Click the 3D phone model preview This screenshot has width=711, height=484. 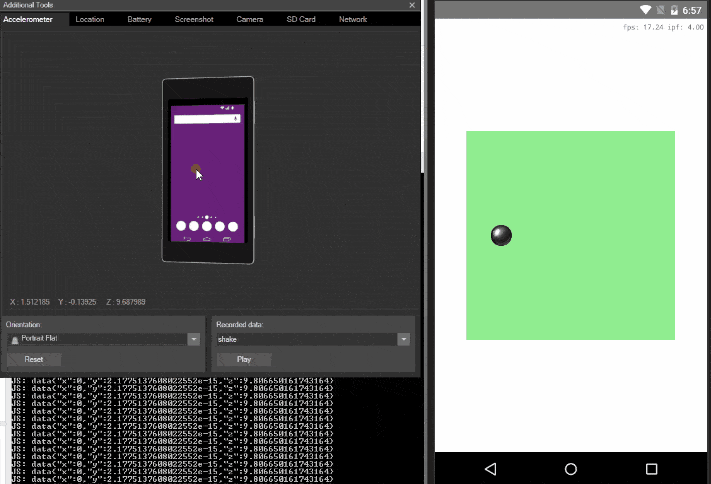click(208, 170)
